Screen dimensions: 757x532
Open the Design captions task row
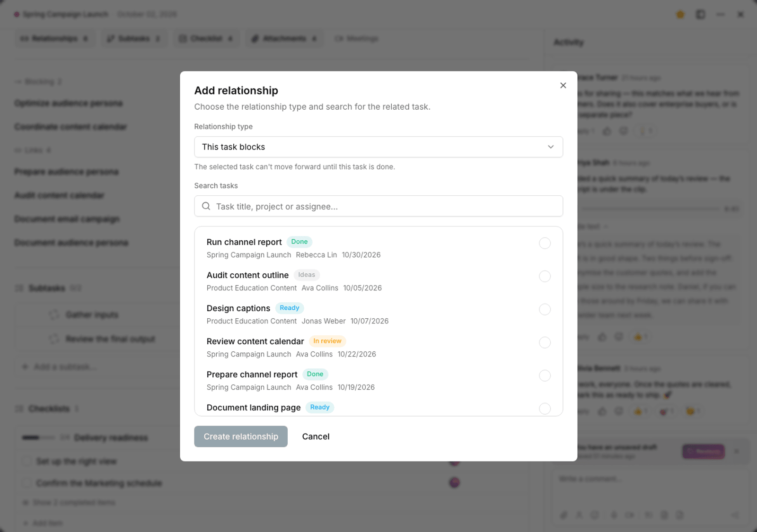click(378, 314)
